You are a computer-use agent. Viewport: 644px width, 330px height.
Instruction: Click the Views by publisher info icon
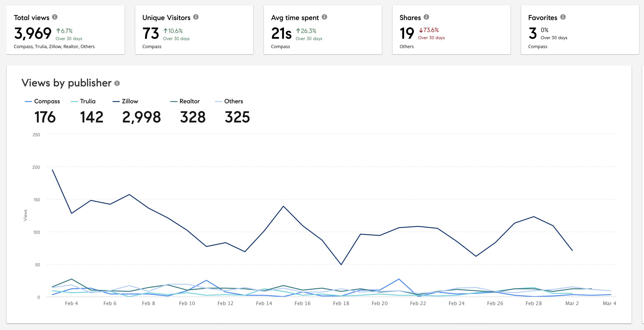pos(117,83)
